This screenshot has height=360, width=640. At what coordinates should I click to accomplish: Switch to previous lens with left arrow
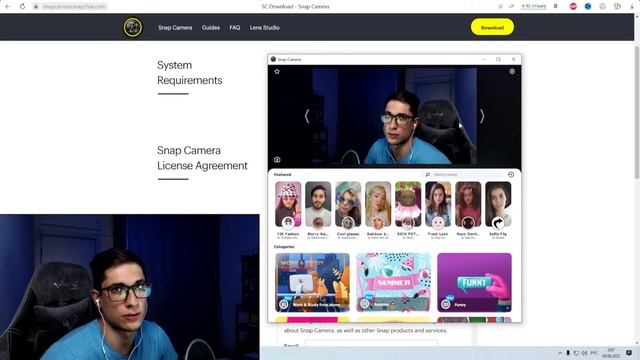tap(307, 116)
